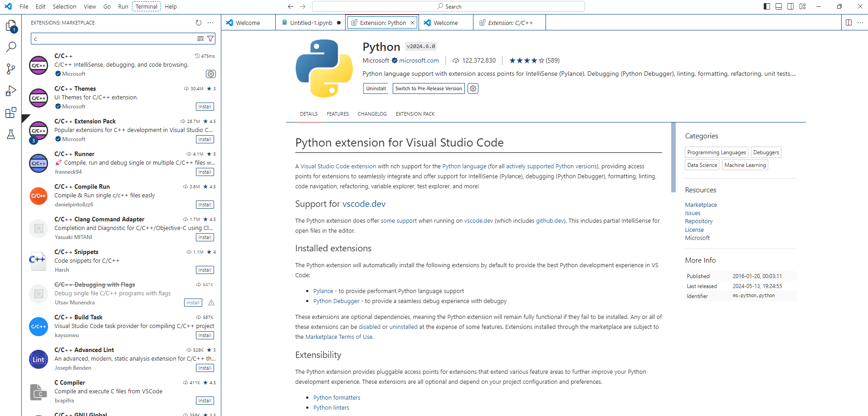
Task: Open customize layout options
Action: pos(803,6)
